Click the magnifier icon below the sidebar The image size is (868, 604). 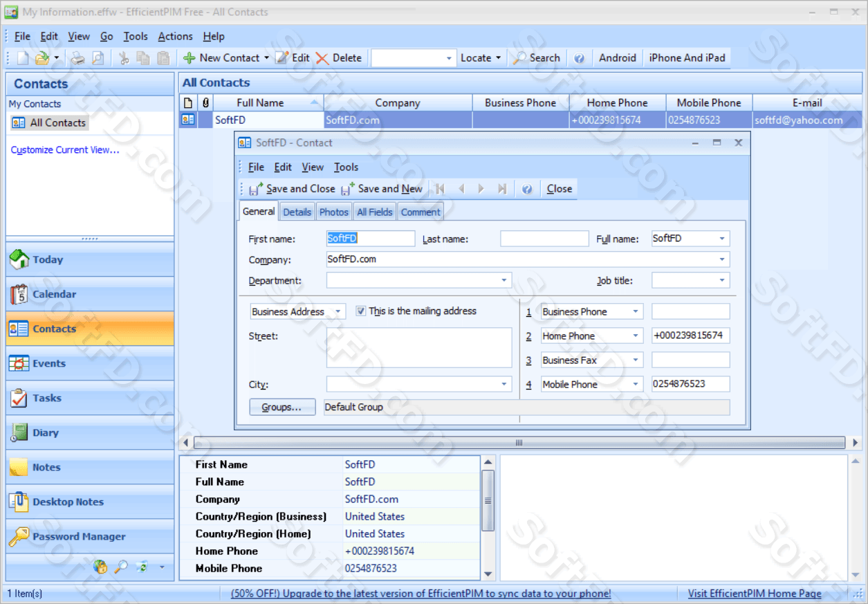coord(121,567)
